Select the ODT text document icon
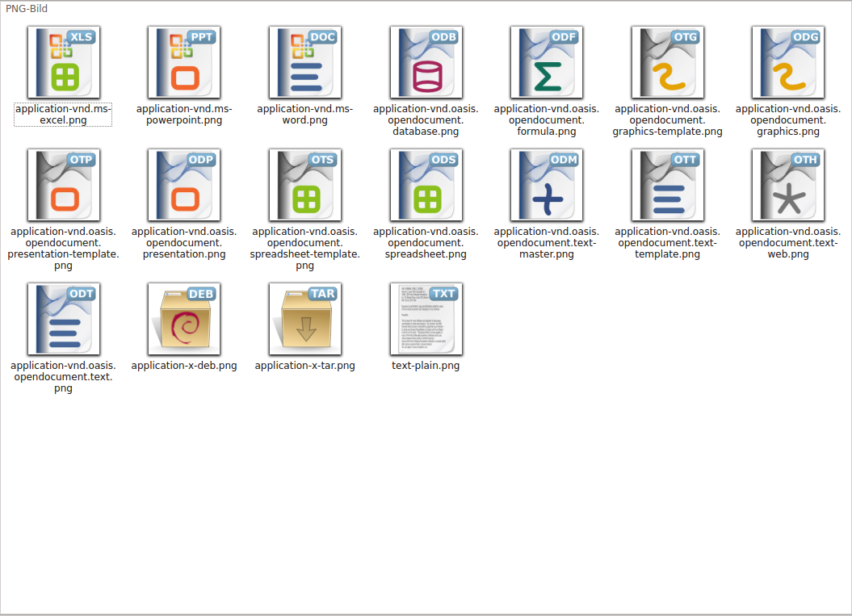This screenshot has height=616, width=852. click(64, 319)
